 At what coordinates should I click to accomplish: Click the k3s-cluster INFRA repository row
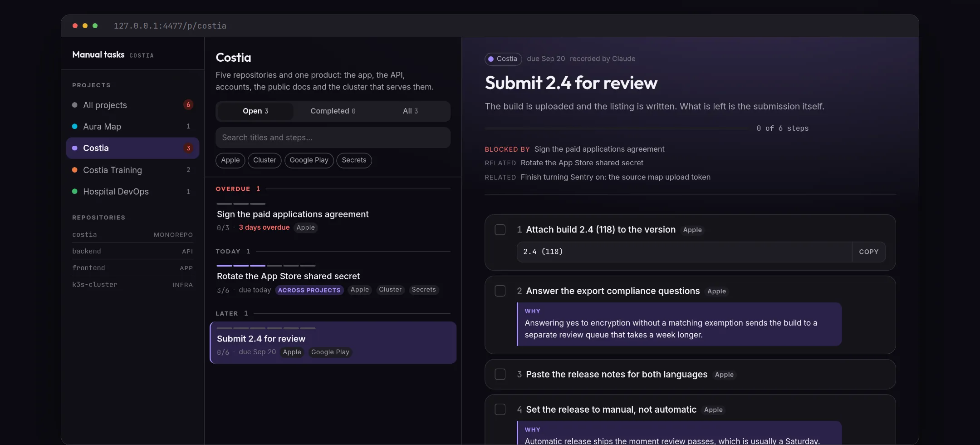(x=132, y=285)
